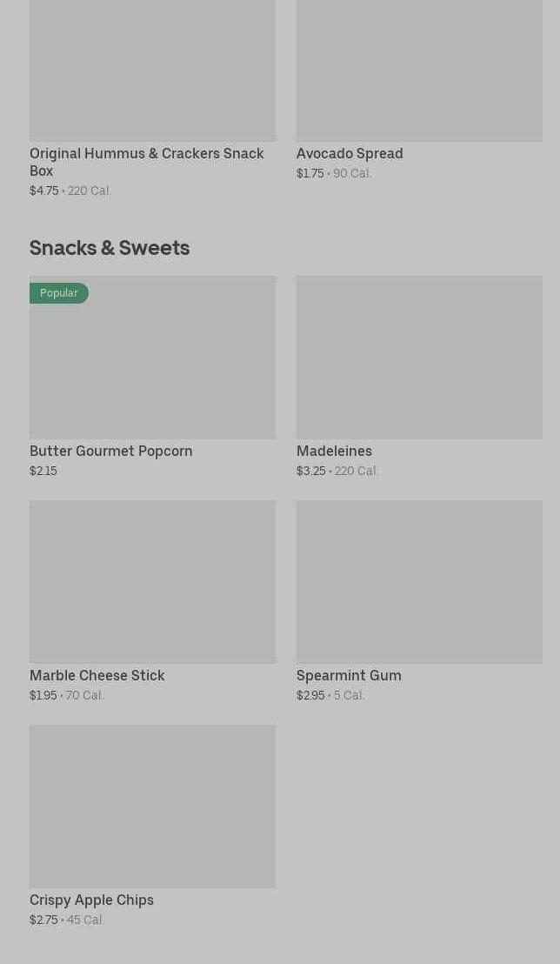Open the Madeleines item name link

click(334, 451)
